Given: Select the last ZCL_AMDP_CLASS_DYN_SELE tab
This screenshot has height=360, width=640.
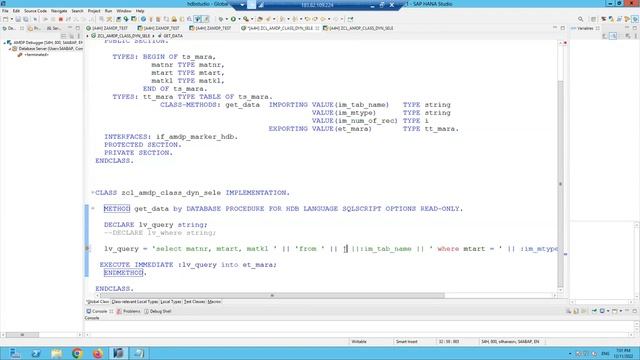Looking at the screenshot, I should pos(359,28).
